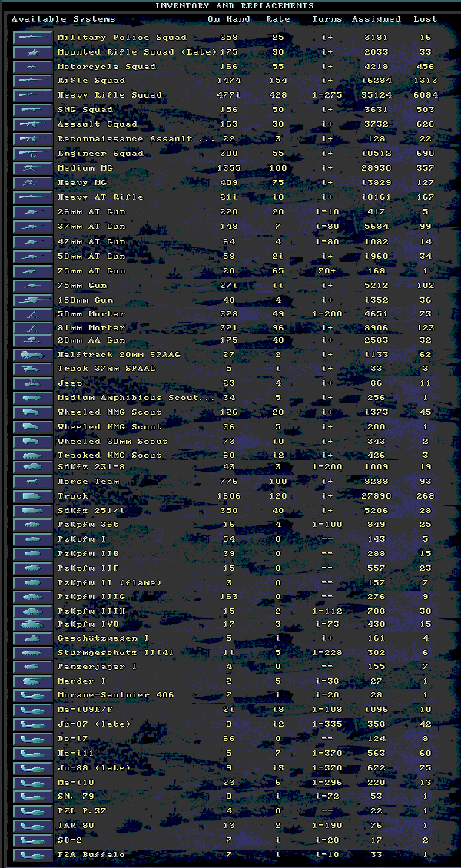The width and height of the screenshot is (461, 868).
Task: Click the PzKpfw II (flame) label
Action: (x=110, y=582)
